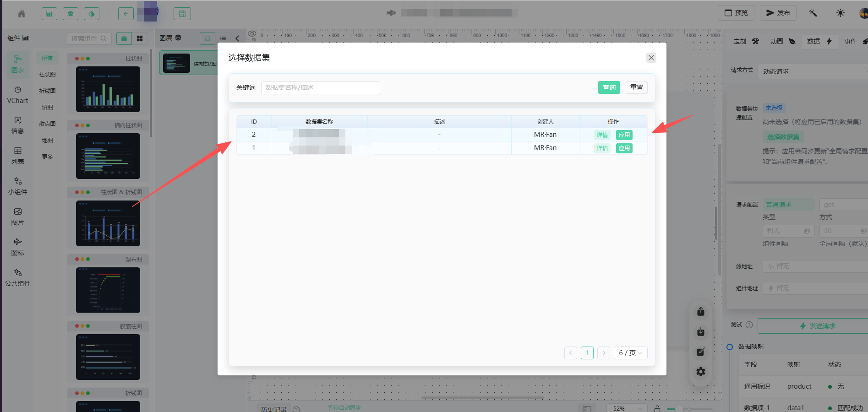868x412 pixels.
Task: Click the zoom slider handle at bottom
Action: 679,409
